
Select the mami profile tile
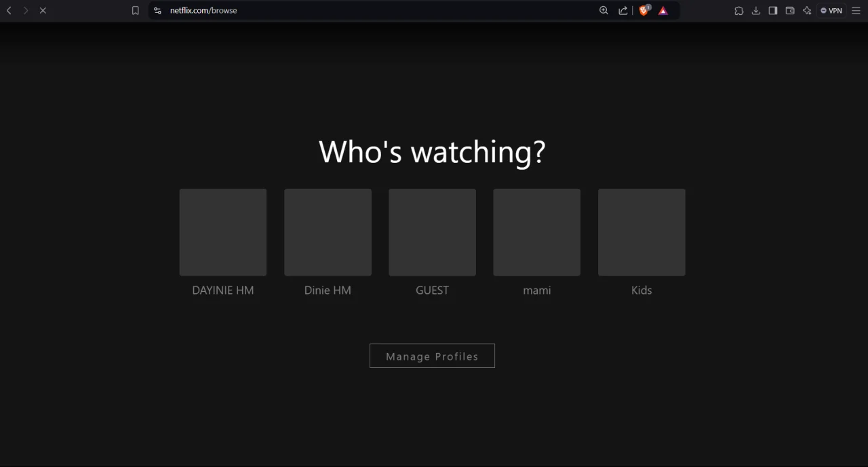537,232
